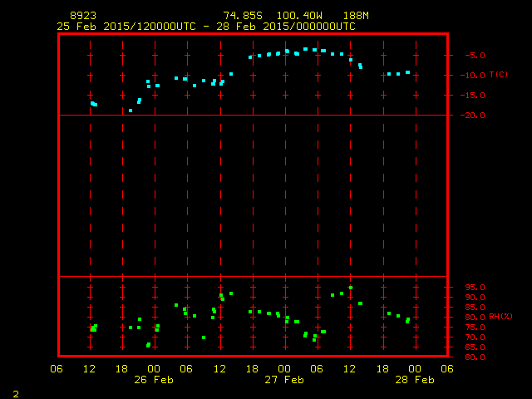
Task: Click the date range header text
Action: click(205, 26)
